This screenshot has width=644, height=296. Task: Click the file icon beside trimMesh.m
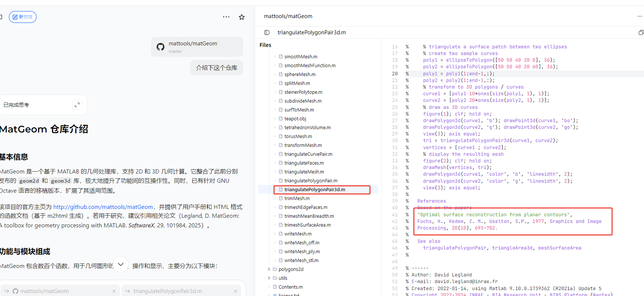click(281, 198)
